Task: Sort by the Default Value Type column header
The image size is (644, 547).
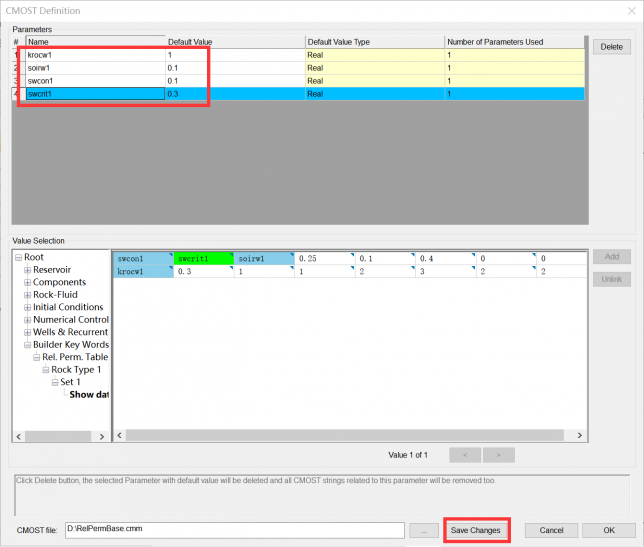Action: coord(374,42)
